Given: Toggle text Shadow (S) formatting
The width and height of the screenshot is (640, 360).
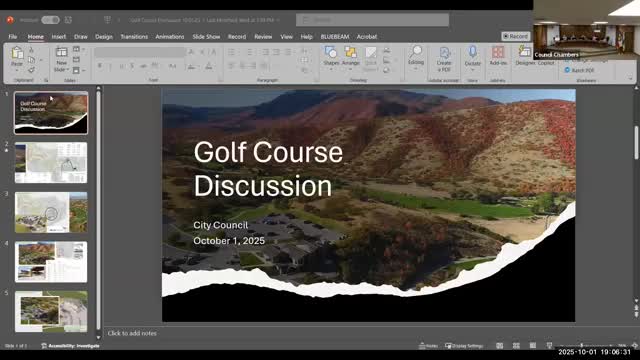Looking at the screenshot, I should tap(132, 66).
